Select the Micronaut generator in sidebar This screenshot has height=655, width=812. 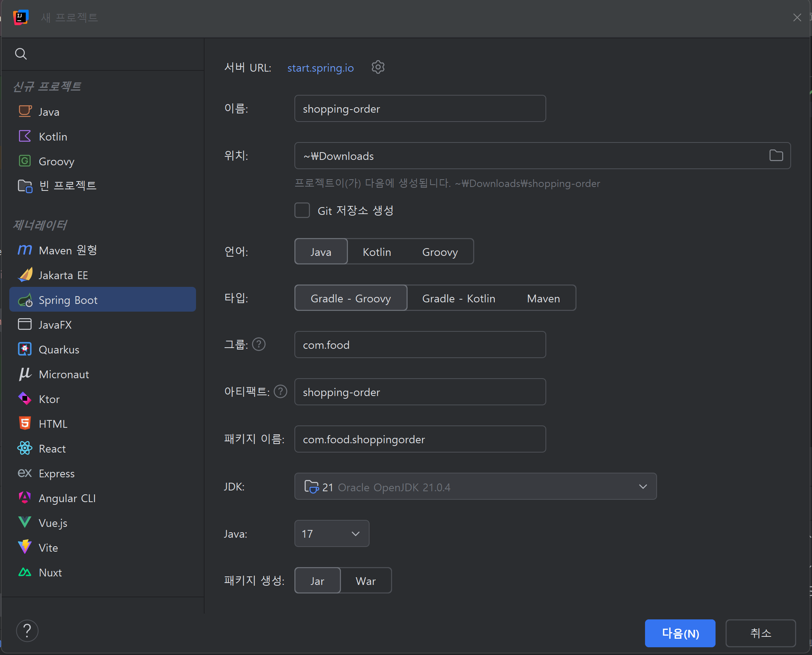pos(64,374)
